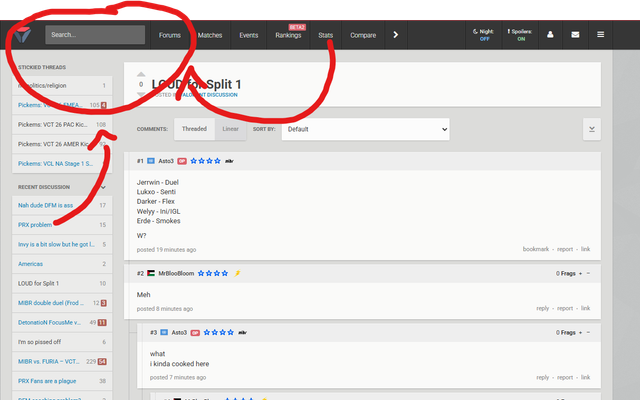Show more nav items with right chevron
Viewport: 640px width, 400px height.
396,35
